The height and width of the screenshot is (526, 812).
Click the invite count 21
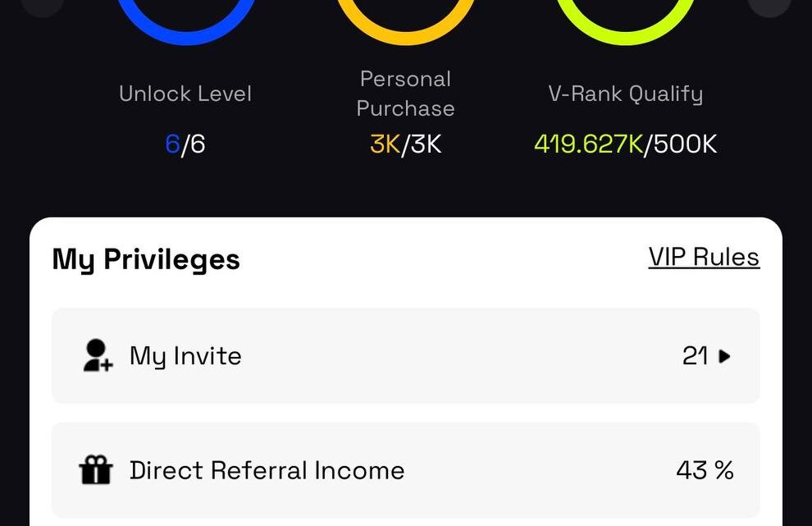[695, 356]
